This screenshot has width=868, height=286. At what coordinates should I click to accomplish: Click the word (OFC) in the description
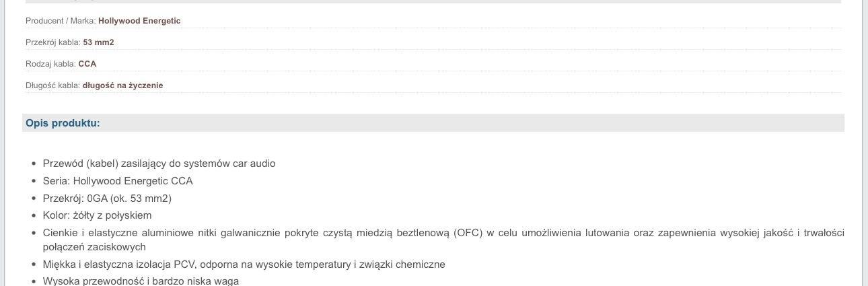pyautogui.click(x=469, y=233)
